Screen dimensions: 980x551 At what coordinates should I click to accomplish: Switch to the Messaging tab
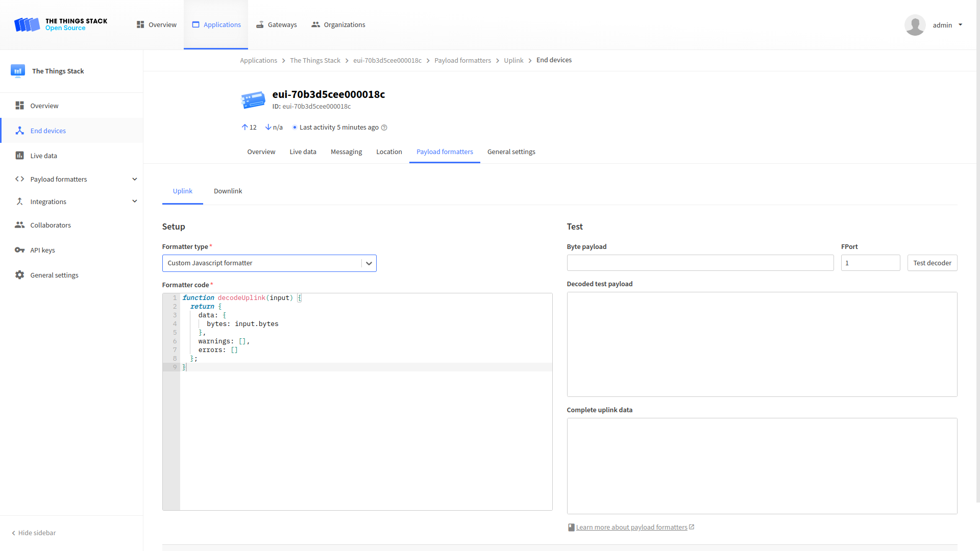tap(346, 152)
